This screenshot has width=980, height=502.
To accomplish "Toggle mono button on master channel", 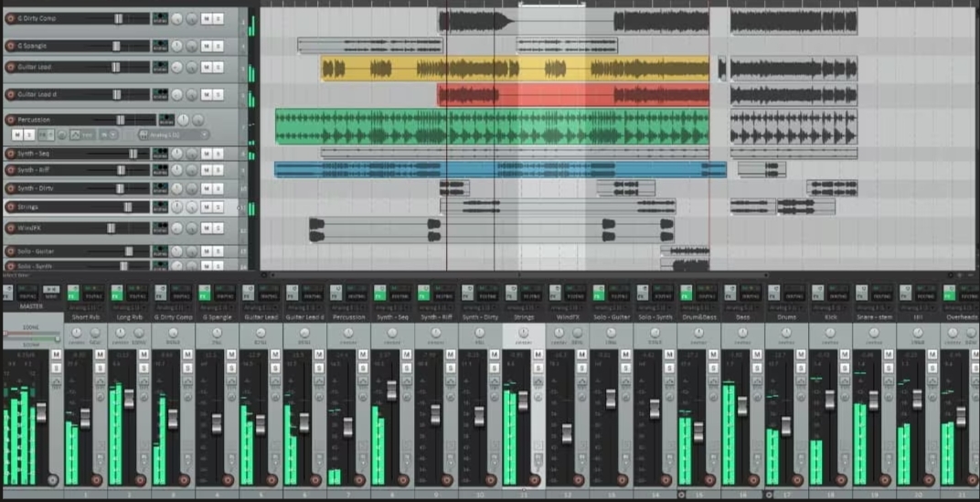I will tap(51, 290).
